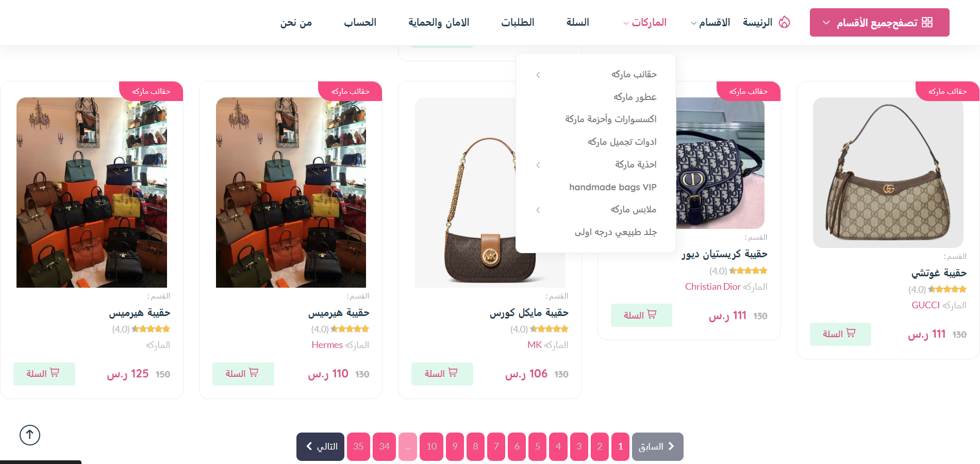980x464 pixels.
Task: Expand the احذية ماركة submenu arrow
Action: [x=538, y=165]
